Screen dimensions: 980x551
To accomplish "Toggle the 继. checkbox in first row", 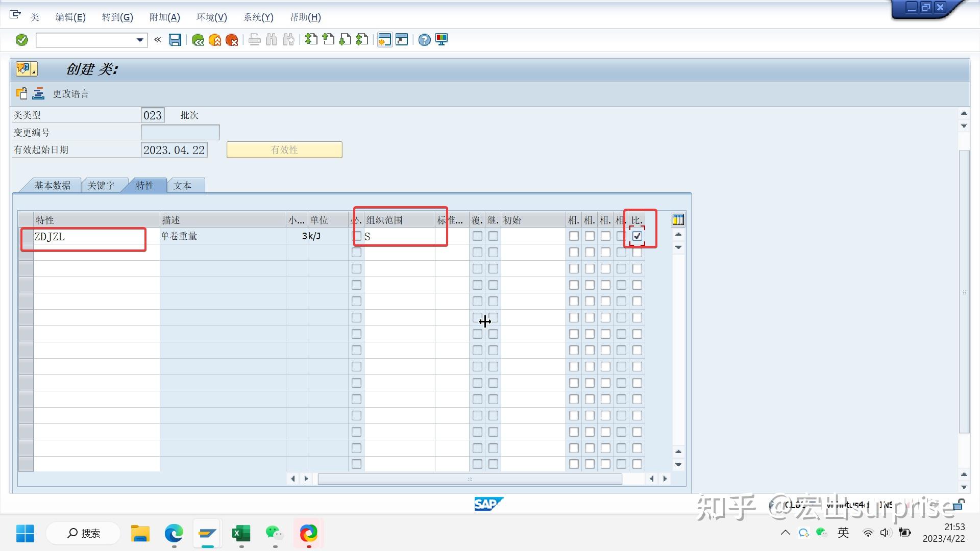I will pyautogui.click(x=493, y=236).
